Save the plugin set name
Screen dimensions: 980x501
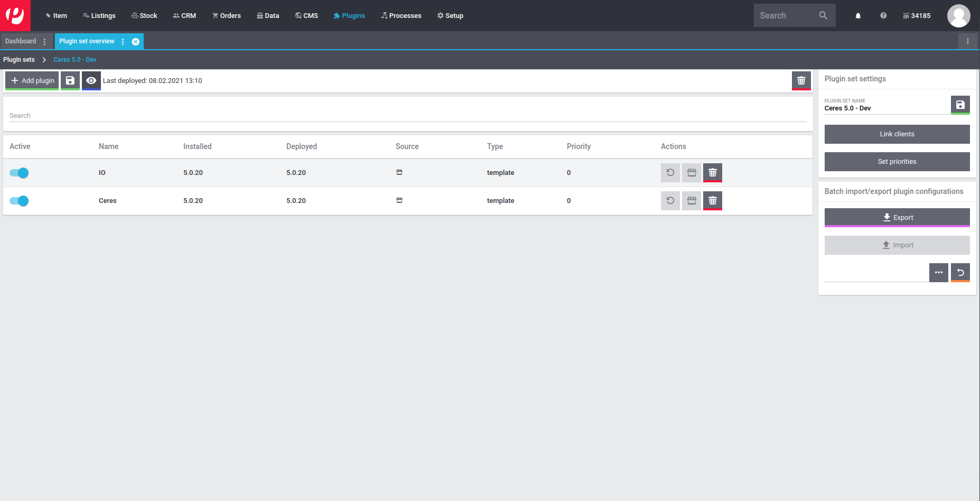[960, 105]
